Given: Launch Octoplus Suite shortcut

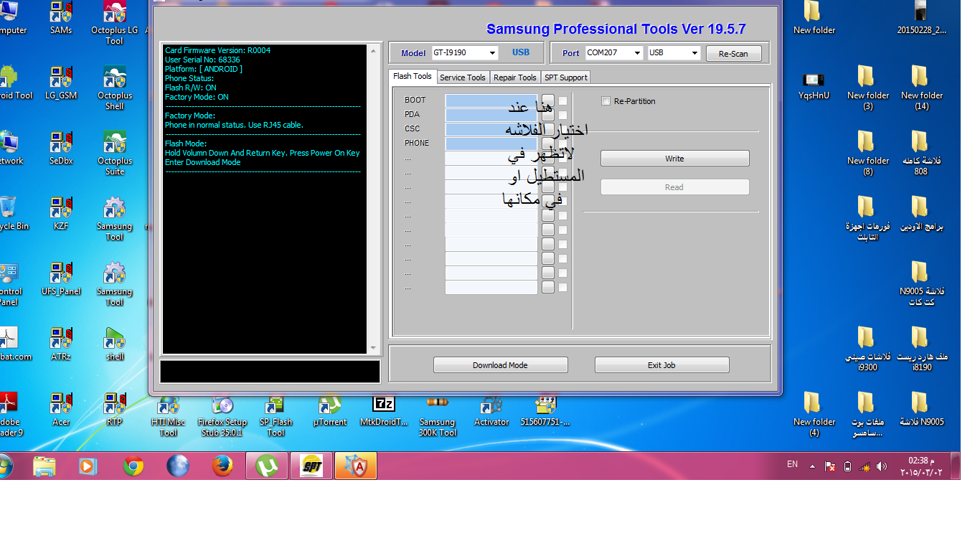Looking at the screenshot, I should click(115, 153).
